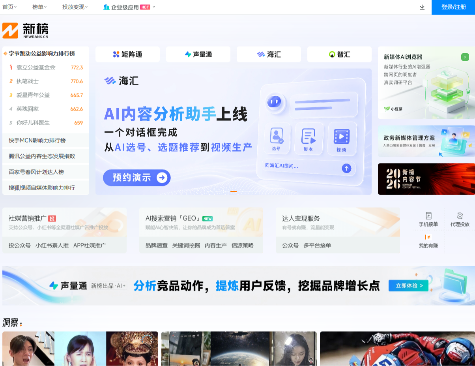
Task: Click the video film icon in the banner
Action: click(341, 136)
